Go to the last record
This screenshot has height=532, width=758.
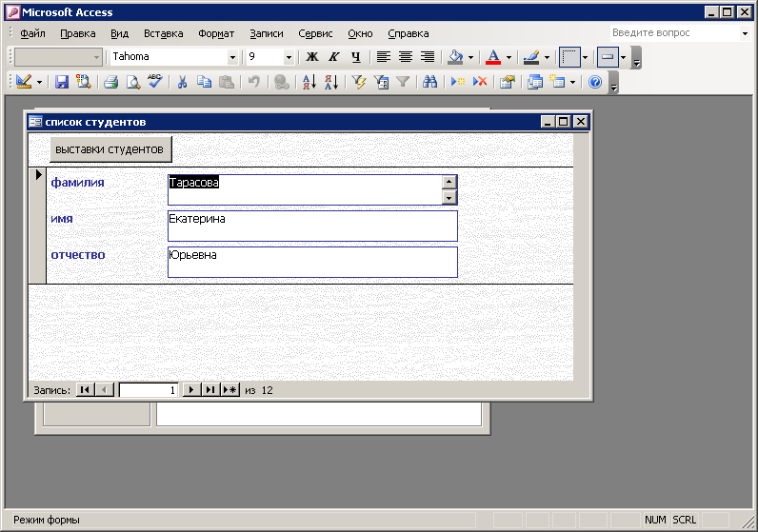[x=210, y=390]
